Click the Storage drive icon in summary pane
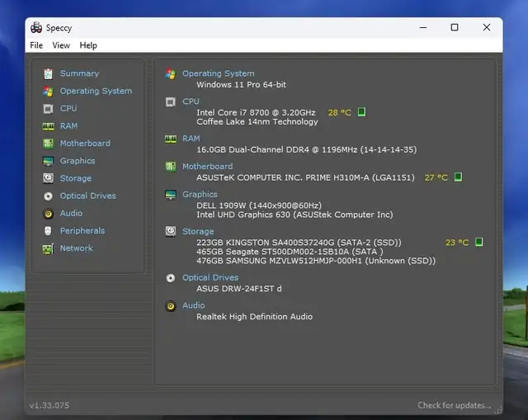The image size is (528, 420). 171,231
